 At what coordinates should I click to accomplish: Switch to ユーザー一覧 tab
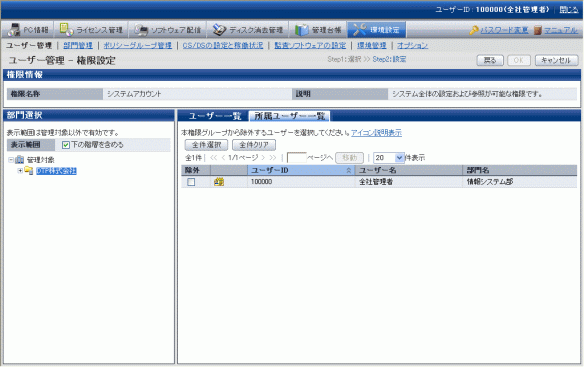pos(214,116)
